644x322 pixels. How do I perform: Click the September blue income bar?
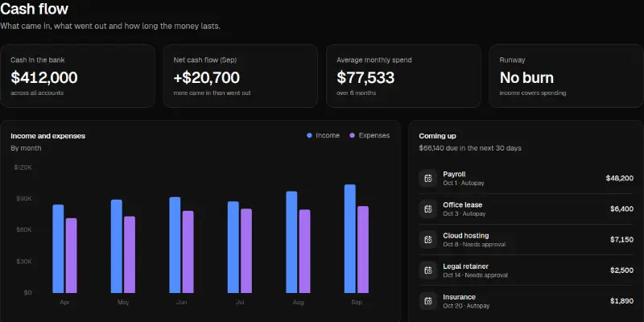coord(350,238)
